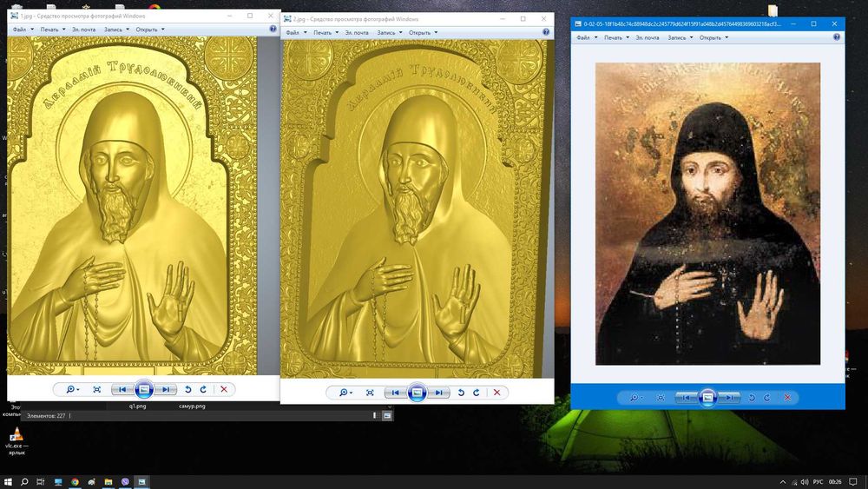Screen dimensions: 868x489
Task: Open Файл menu in 1.jpg viewer
Action: (23, 30)
